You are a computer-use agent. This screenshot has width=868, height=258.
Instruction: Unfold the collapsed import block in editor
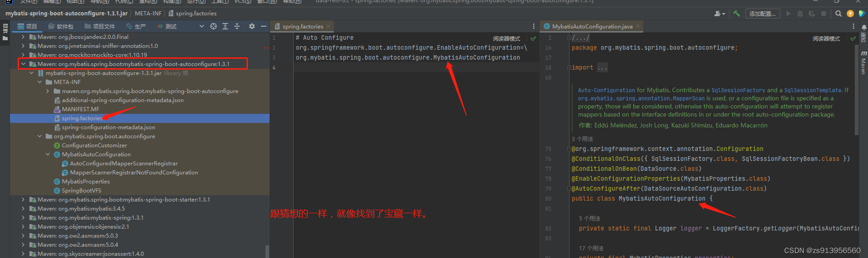click(569, 67)
